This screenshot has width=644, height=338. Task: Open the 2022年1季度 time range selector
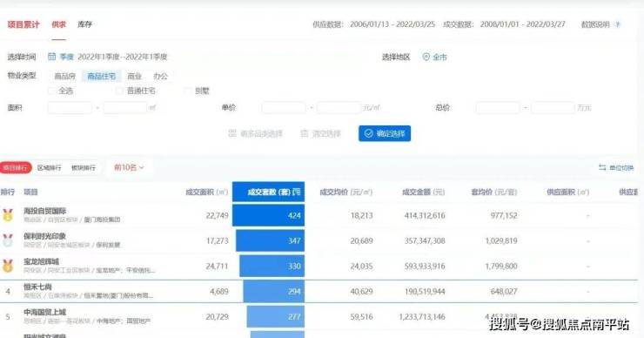pos(123,57)
